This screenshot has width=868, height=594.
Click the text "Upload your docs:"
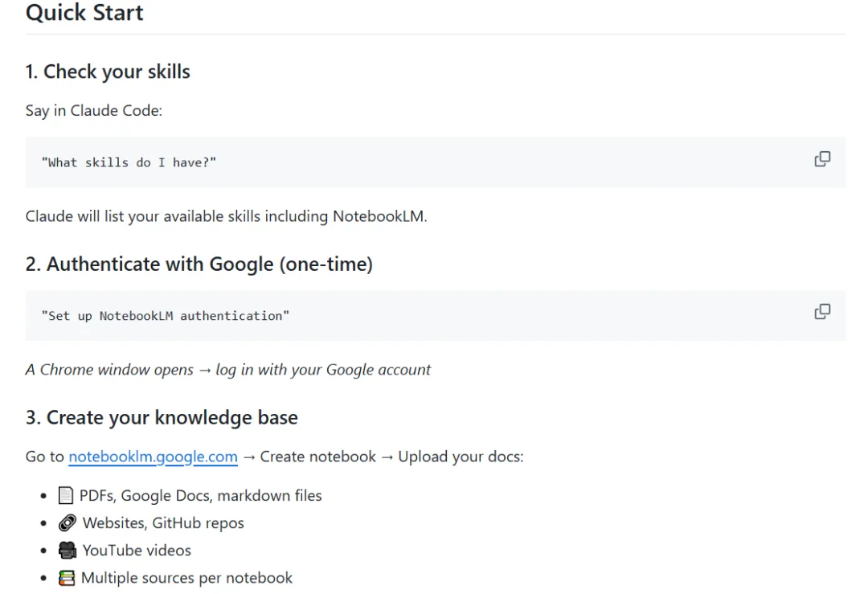coord(461,457)
